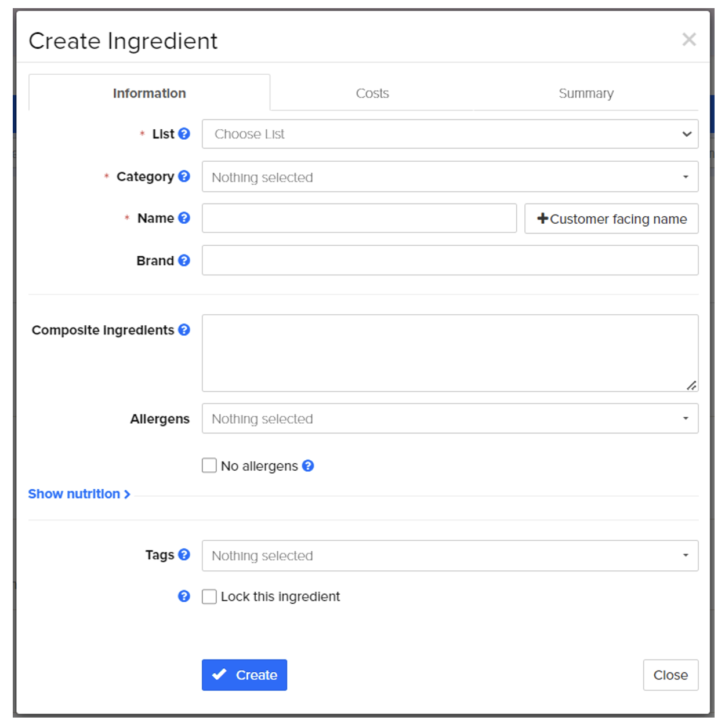The image size is (725, 728).
Task: Open the help icon beside Tags
Action: pos(184,555)
